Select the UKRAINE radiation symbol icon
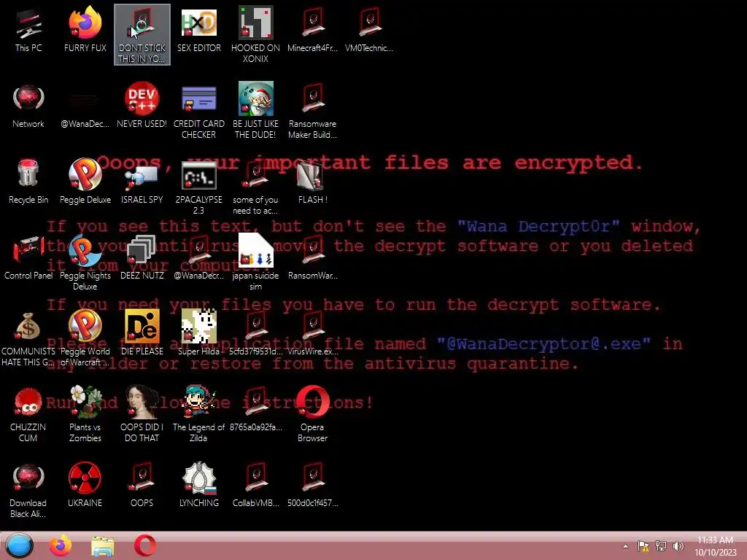This screenshot has width=747, height=560. click(85, 485)
